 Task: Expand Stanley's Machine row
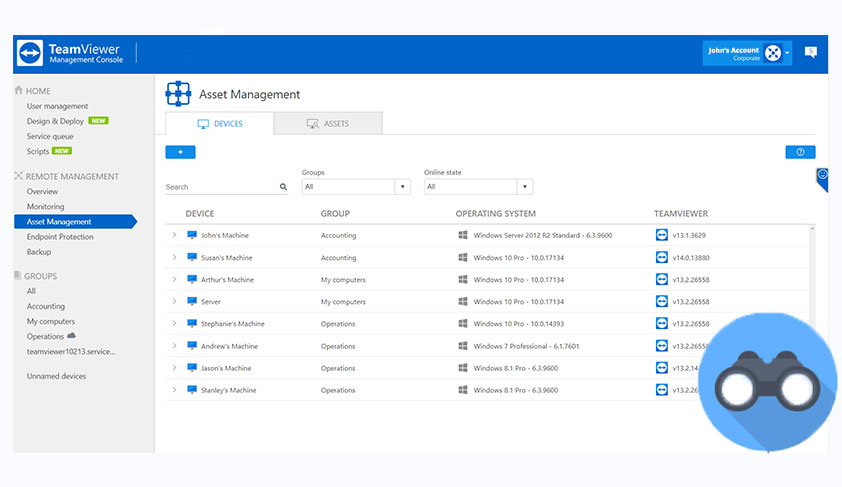pos(174,390)
